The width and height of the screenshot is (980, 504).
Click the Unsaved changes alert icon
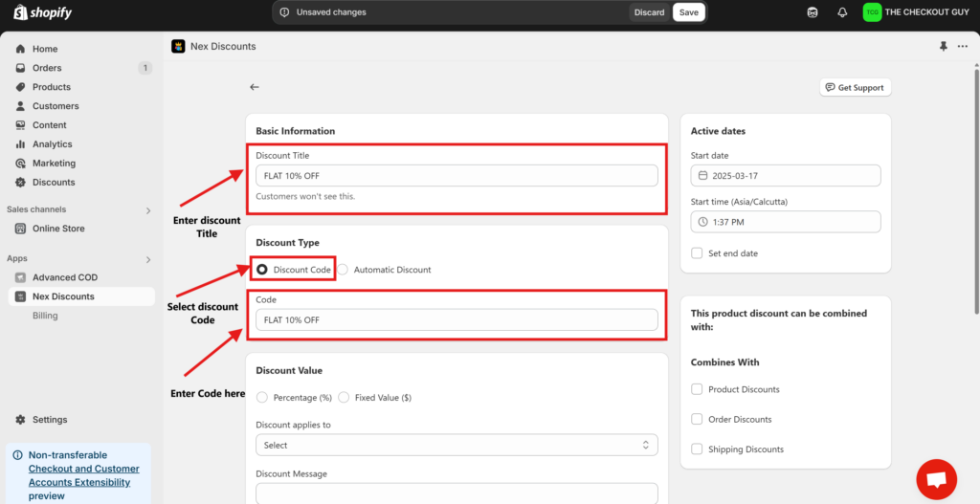point(285,12)
